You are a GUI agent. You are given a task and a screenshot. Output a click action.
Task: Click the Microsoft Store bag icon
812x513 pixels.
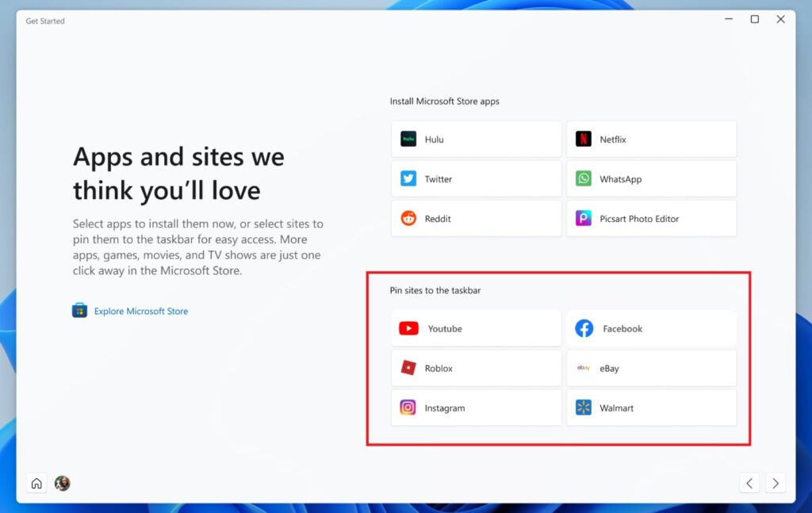(79, 311)
